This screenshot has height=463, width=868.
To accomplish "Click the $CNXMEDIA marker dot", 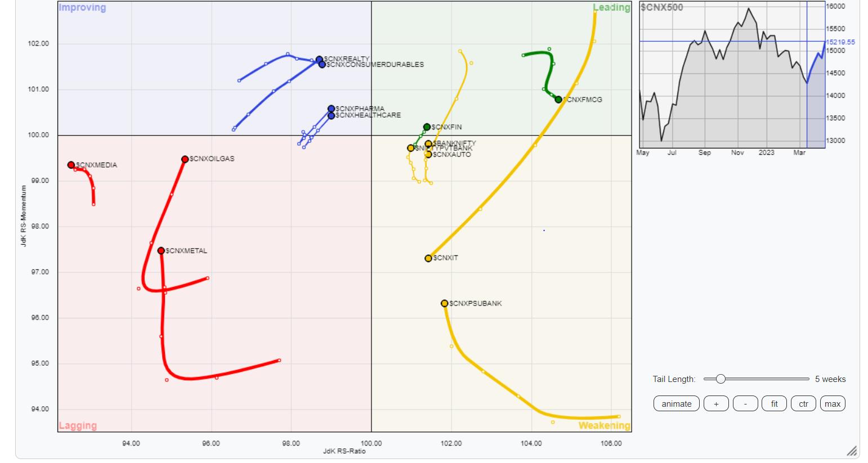I will (x=71, y=165).
